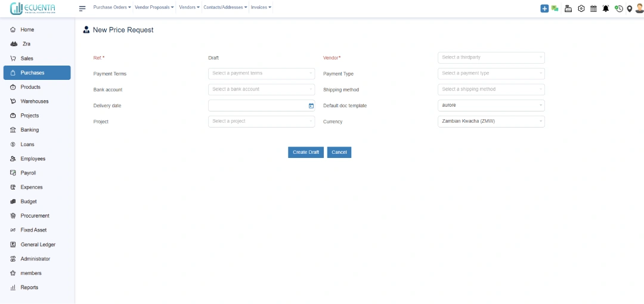This screenshot has height=304, width=644.
Task: Click the location pin icon
Action: [x=629, y=8]
